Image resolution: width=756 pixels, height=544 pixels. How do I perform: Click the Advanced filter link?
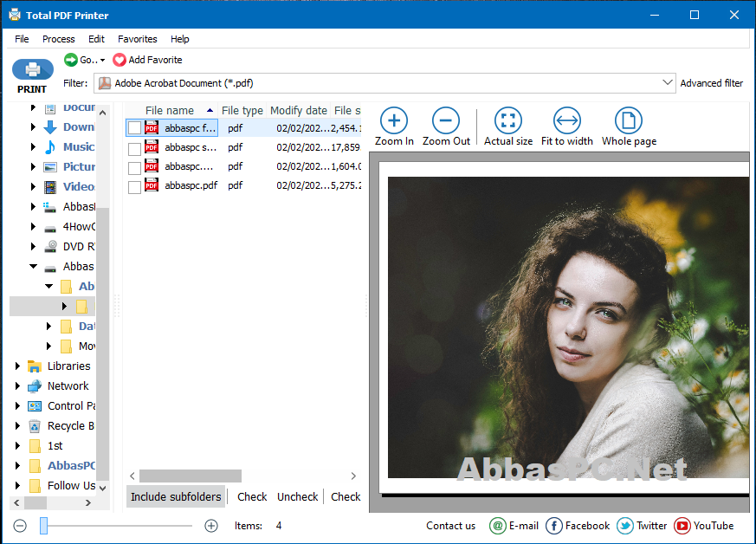coord(711,83)
